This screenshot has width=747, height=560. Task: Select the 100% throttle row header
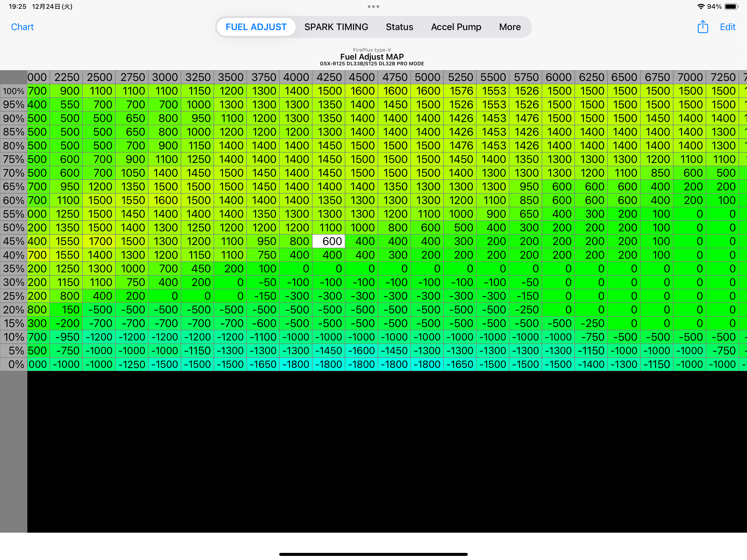(x=13, y=91)
